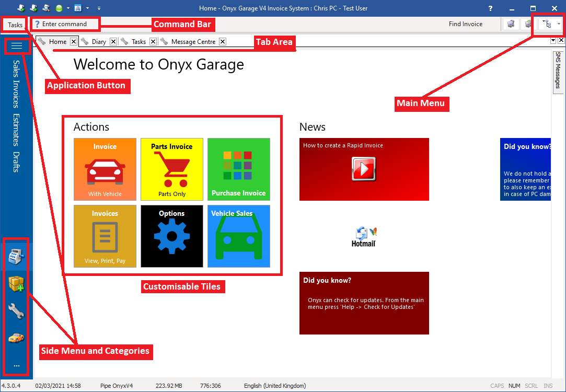Click the INS indicator in status bar
The width and height of the screenshot is (566, 392).
[548, 386]
